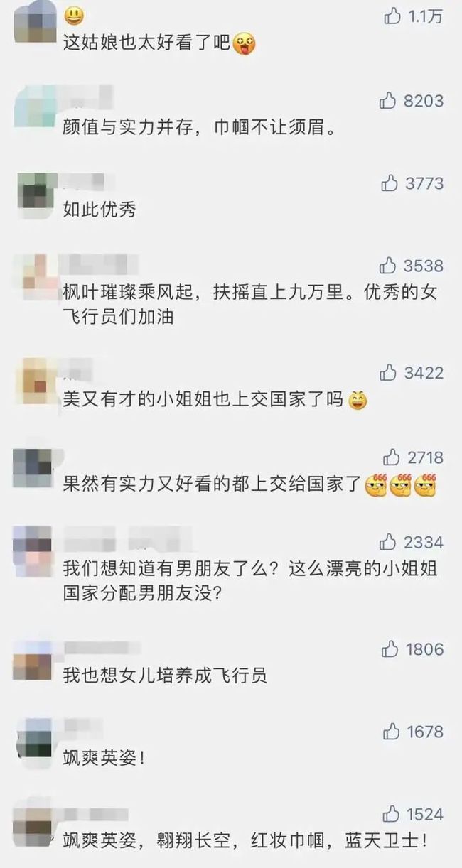Tap thumbs-up icon beside 2718

click(392, 457)
